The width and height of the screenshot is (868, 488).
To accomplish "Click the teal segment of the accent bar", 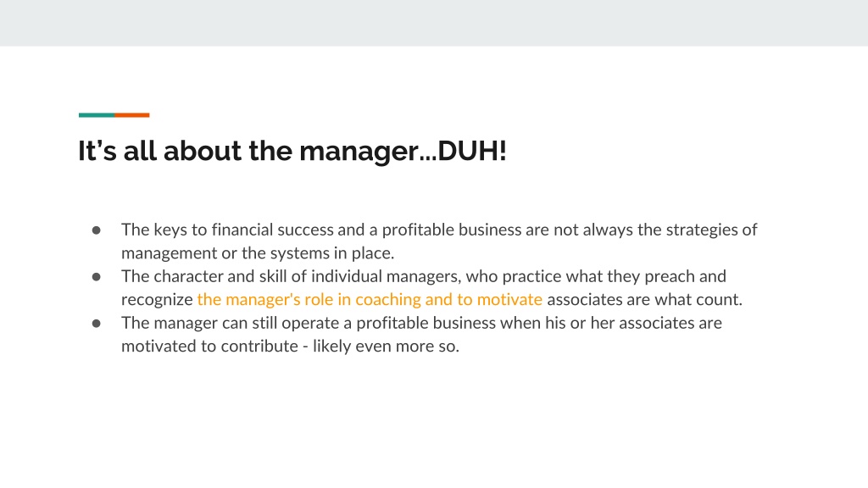I will click(97, 115).
